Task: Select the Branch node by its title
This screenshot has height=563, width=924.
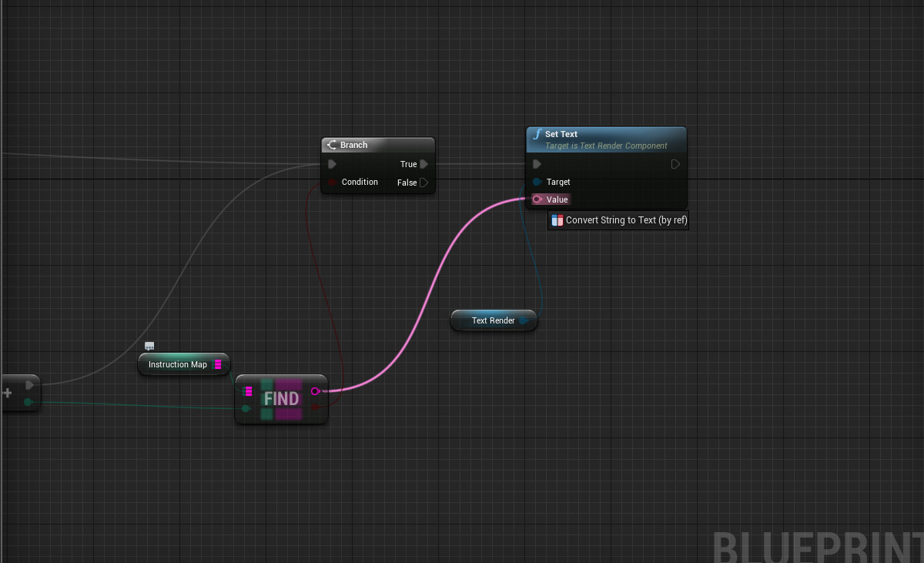Action: [354, 144]
